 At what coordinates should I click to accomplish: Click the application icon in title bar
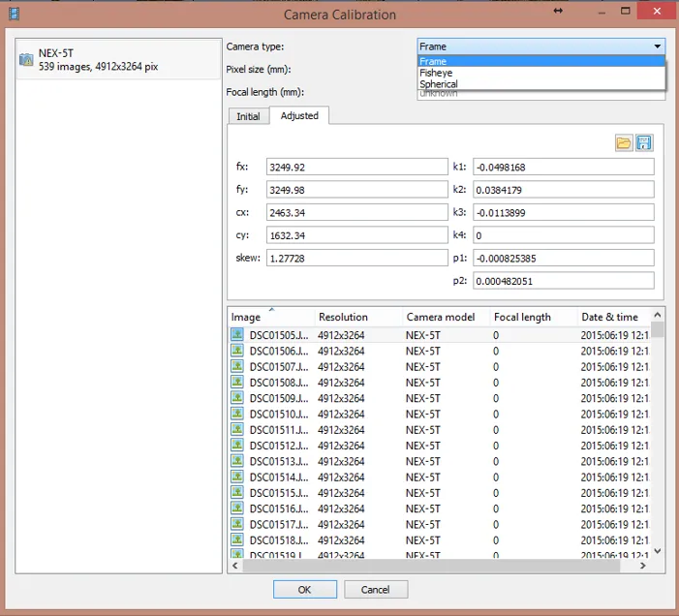click(x=13, y=13)
